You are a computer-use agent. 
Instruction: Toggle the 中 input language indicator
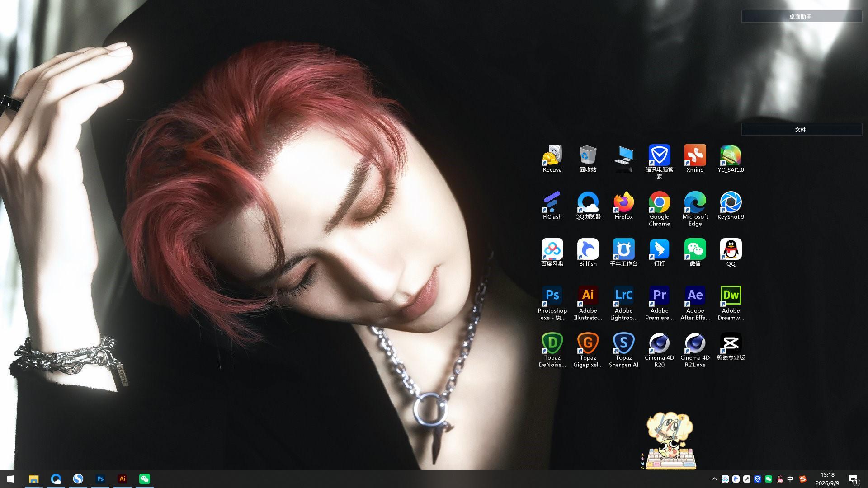790,479
